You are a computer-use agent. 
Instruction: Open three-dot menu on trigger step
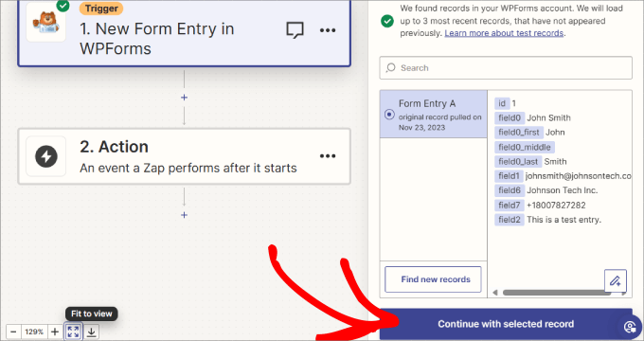pos(328,30)
